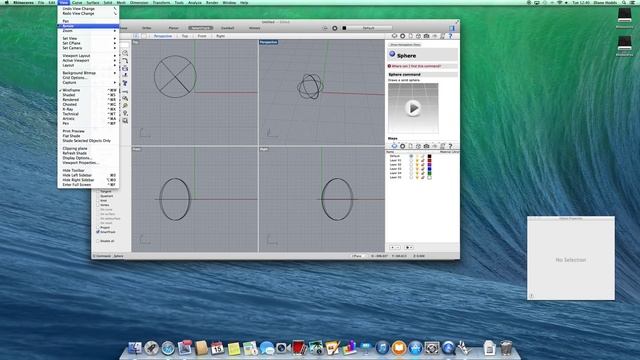Screen dimensions: 640x360
Task: Open the Properties circle icon above the Sphere help panel
Action: coord(402,36)
